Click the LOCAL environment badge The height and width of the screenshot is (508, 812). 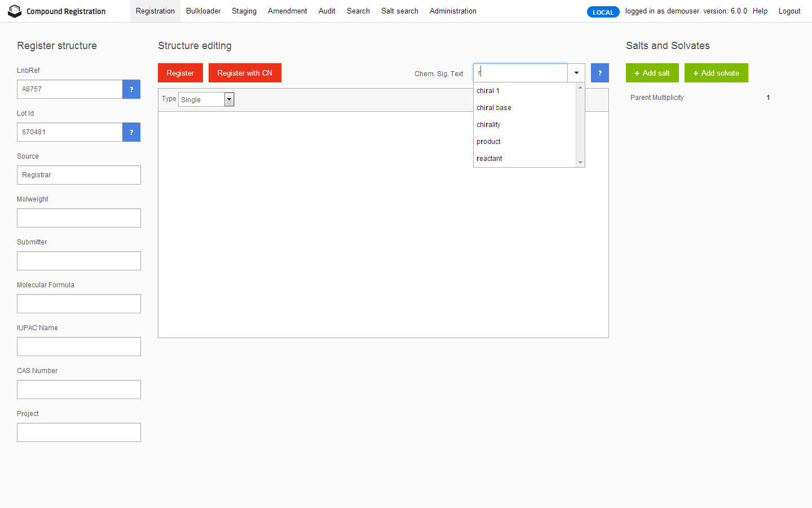(603, 12)
